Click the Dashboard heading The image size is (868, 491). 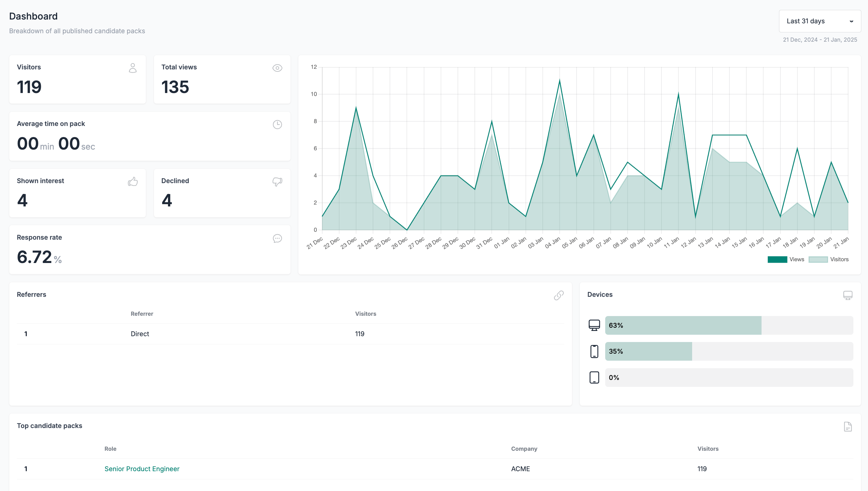click(x=34, y=16)
